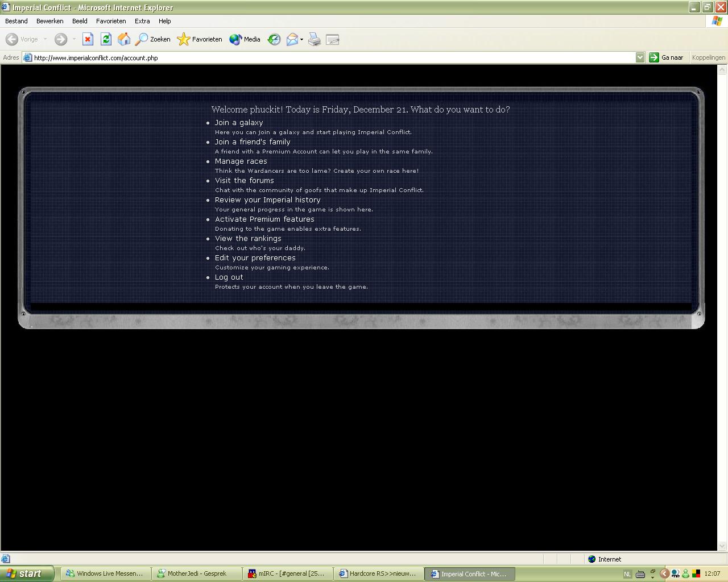Click the blue 'me' tray icon
Viewport: 728px width, 582px height.
pyautogui.click(x=675, y=574)
